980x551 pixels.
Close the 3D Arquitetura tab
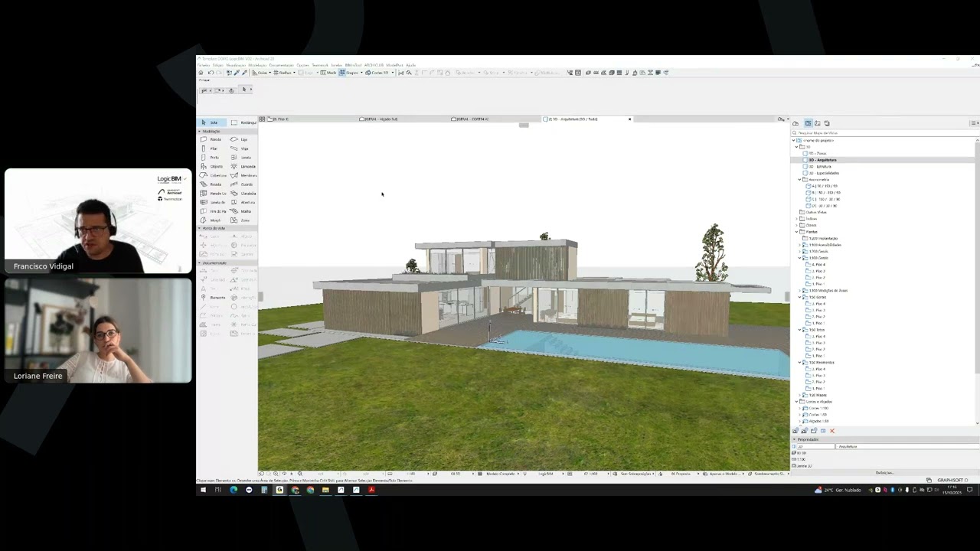click(629, 119)
